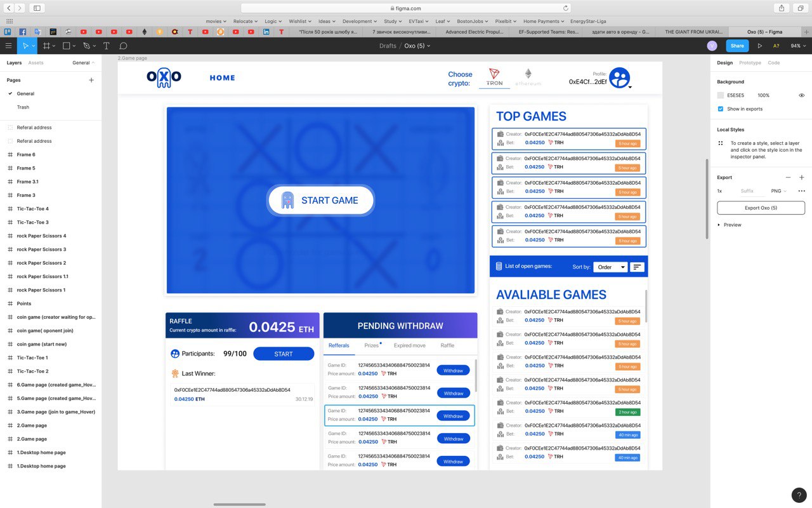This screenshot has height=508, width=812.
Task: Click the user avatar V
Action: [x=712, y=46]
